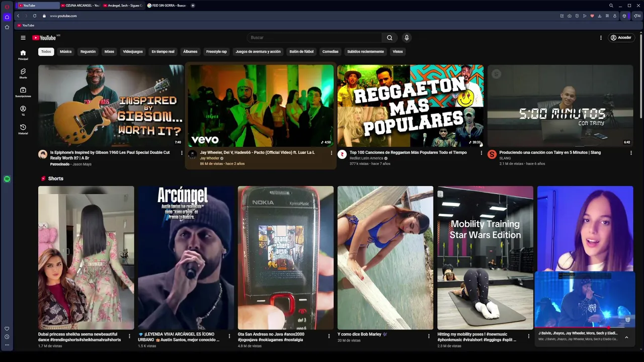Open the SLANG channel name link
This screenshot has height=362, width=644.
tap(505, 158)
